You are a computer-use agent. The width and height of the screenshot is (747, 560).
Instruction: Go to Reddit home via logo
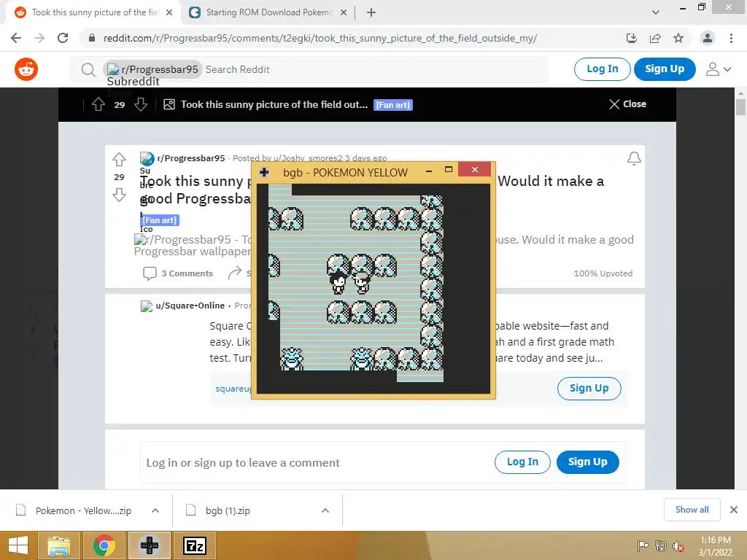click(x=26, y=69)
